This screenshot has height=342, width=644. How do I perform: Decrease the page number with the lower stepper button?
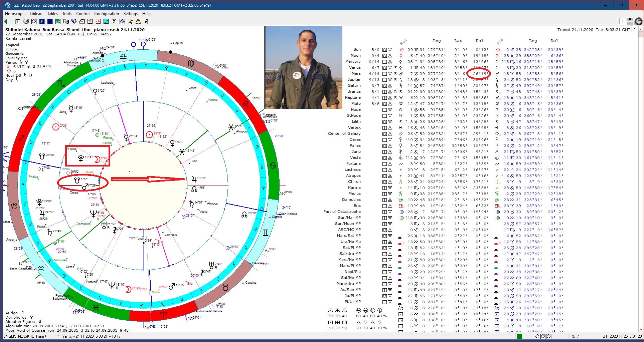(x=630, y=23)
